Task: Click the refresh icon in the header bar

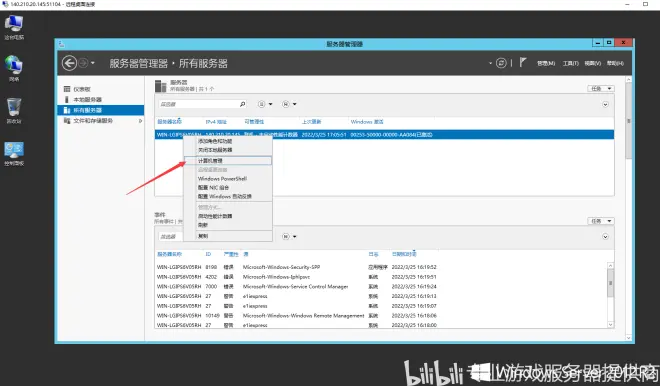Action: click(501, 63)
